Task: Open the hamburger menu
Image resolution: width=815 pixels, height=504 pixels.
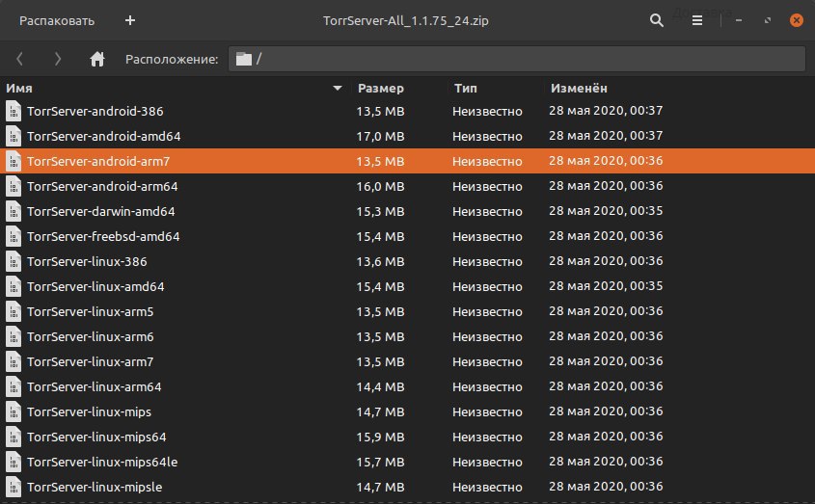Action: tap(697, 20)
